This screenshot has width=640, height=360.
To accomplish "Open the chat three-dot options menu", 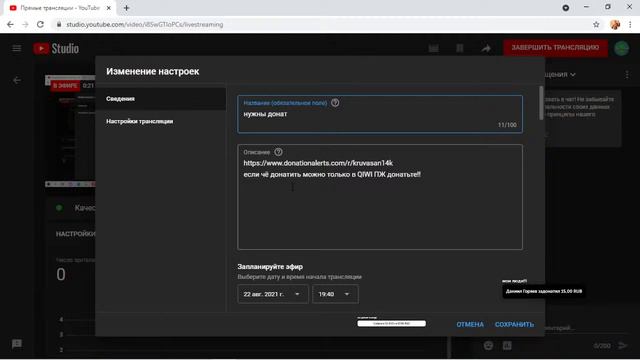I will (x=627, y=75).
